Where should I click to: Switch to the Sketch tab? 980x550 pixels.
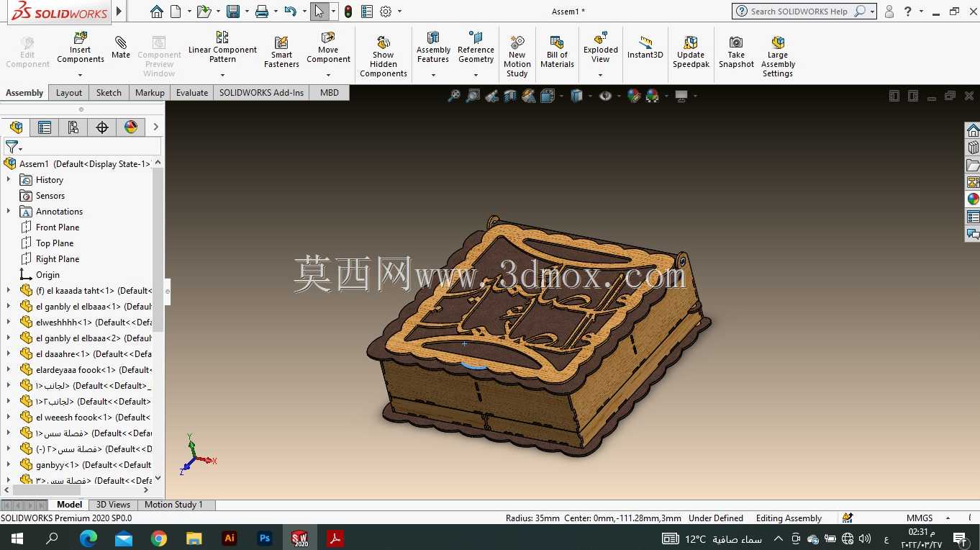109,92
